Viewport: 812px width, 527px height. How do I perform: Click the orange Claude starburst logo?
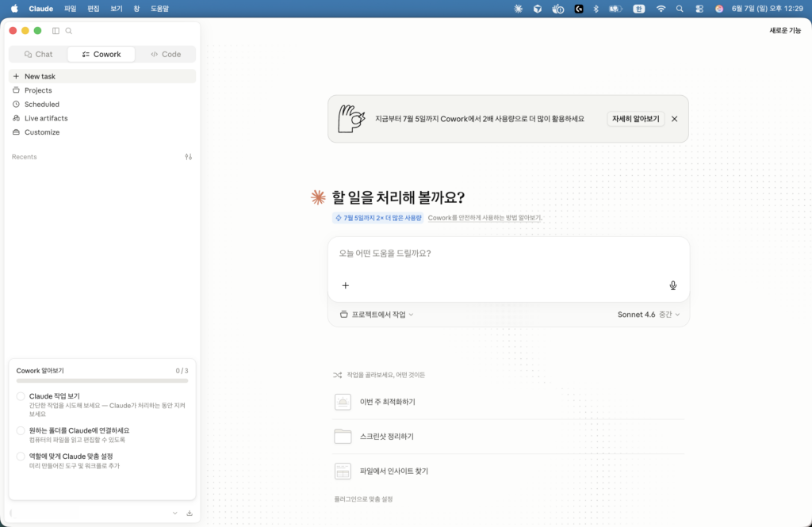pos(318,197)
